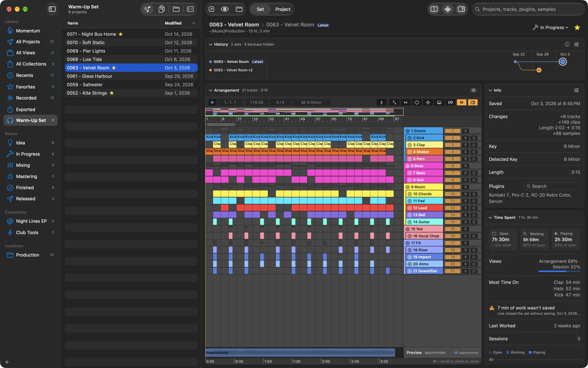Screen dimensions: 588x368
Task: Click the split-view layout icon
Action: (434, 9)
